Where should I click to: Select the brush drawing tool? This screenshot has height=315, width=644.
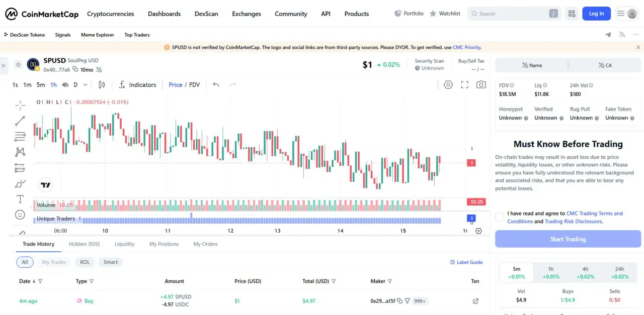(20, 183)
